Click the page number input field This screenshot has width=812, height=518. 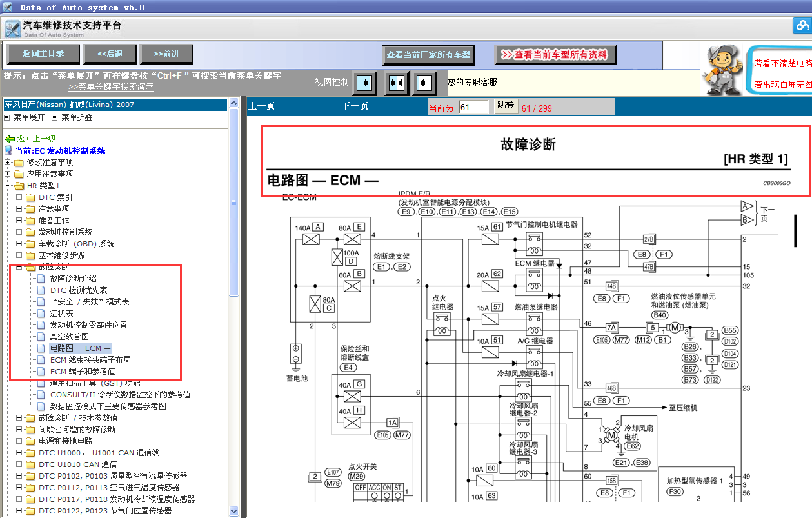click(x=474, y=108)
